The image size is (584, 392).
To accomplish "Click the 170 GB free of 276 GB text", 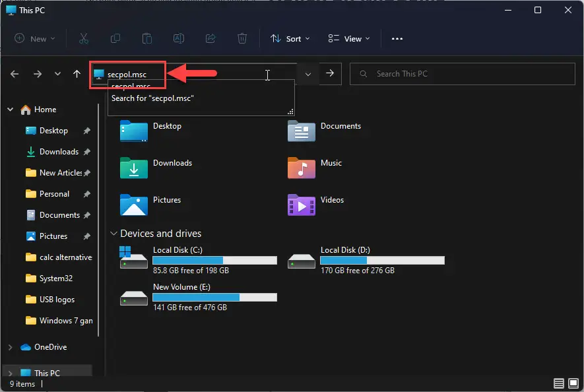I will (358, 271).
